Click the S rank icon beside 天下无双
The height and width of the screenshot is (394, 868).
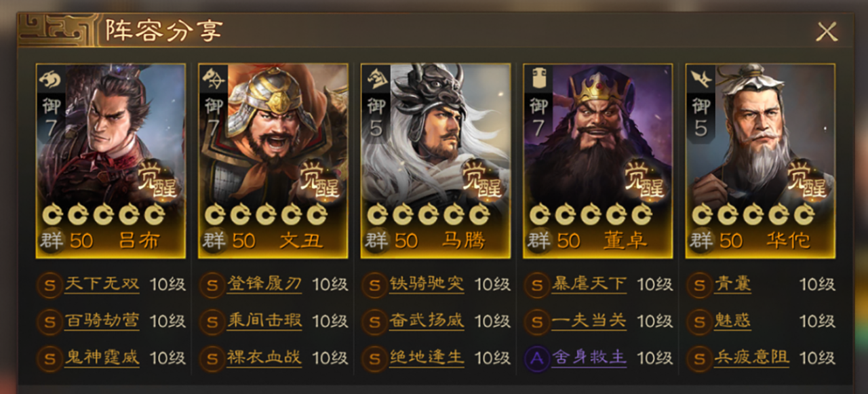50,285
